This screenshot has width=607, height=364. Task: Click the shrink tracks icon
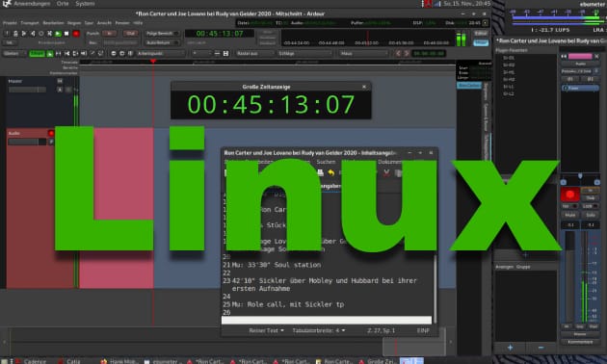(217, 53)
